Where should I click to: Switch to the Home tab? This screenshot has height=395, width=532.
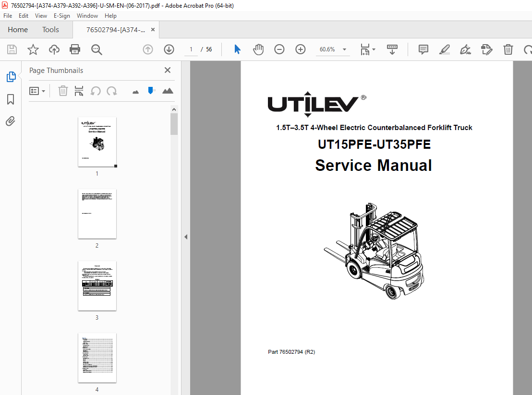[18, 30]
